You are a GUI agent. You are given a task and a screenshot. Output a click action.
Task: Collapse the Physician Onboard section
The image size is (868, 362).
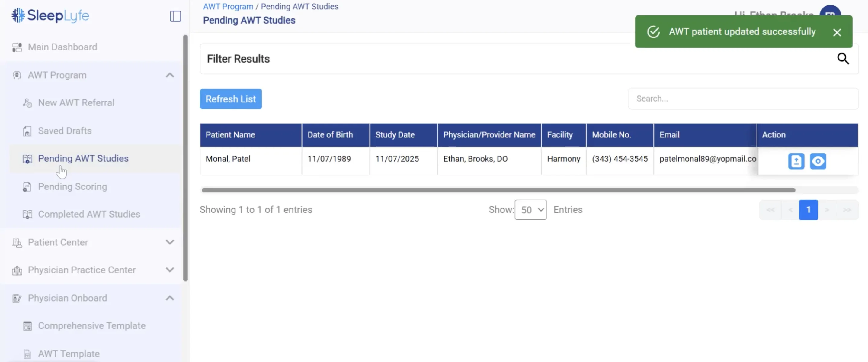[170, 298]
